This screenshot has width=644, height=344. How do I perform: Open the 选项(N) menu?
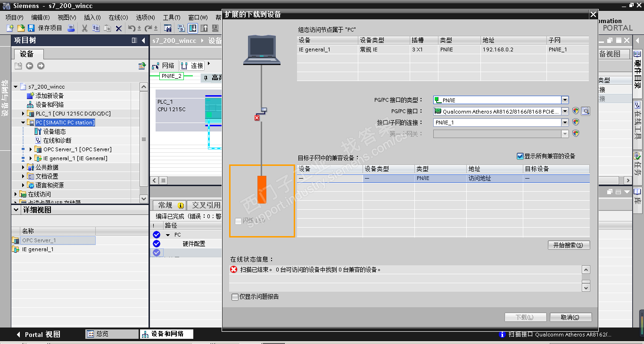[x=145, y=17]
